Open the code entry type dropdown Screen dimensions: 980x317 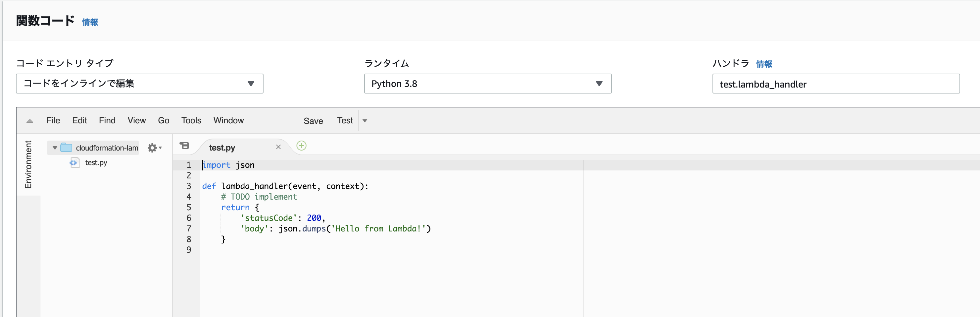point(139,84)
